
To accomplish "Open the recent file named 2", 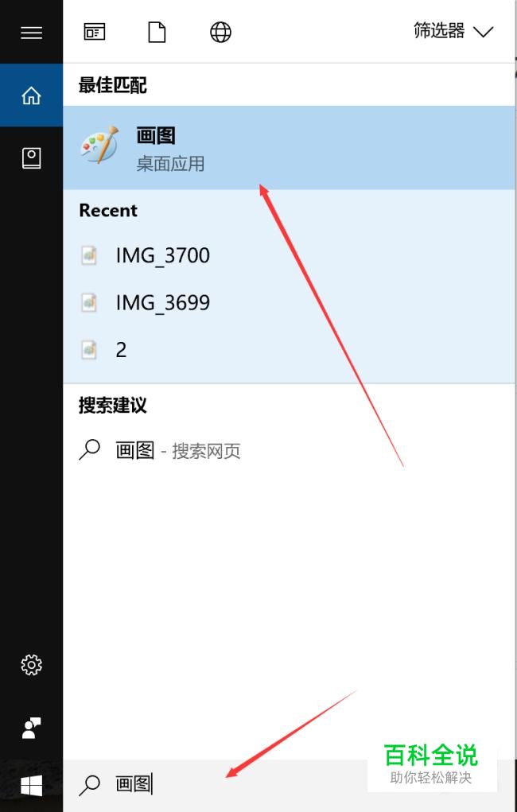I will click(289, 350).
